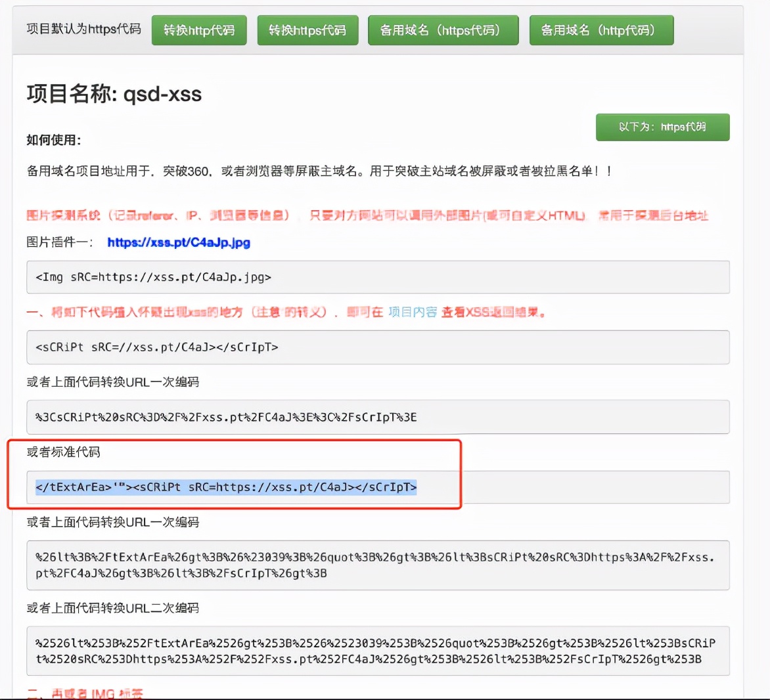The width and height of the screenshot is (770, 700).
Task: Click the Img sRC code box
Action: click(378, 277)
